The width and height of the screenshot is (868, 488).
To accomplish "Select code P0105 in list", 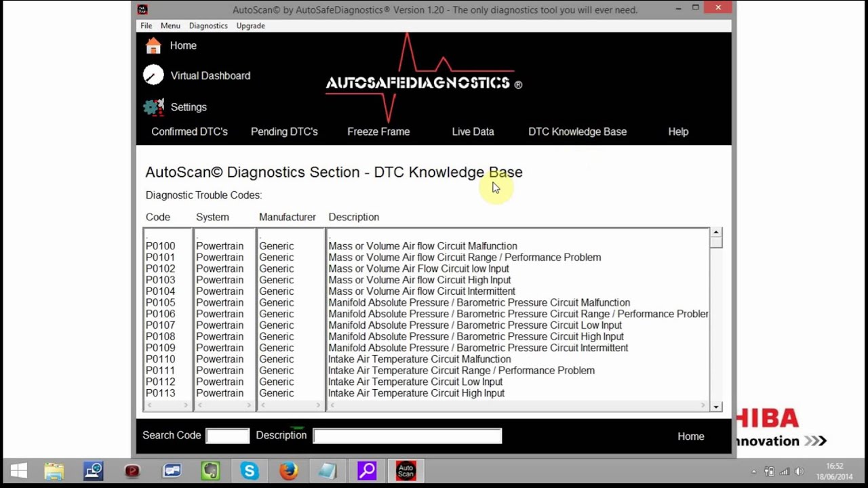I will (160, 303).
